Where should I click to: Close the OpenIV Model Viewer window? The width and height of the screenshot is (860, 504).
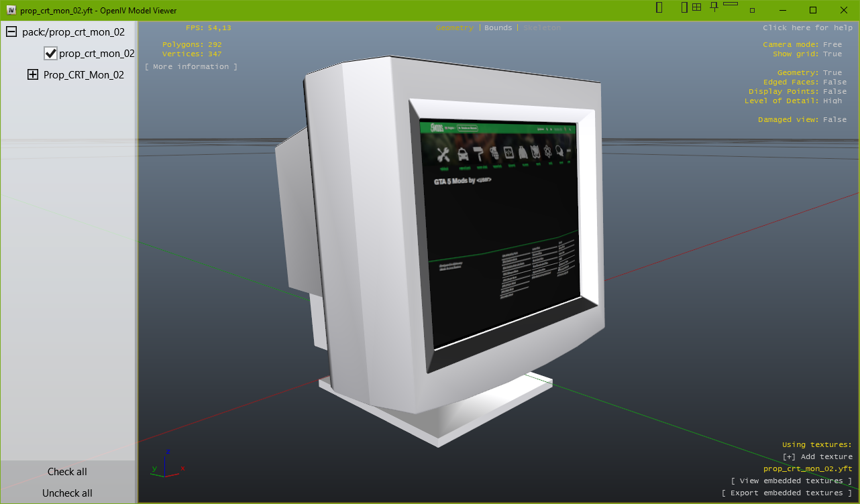point(844,10)
